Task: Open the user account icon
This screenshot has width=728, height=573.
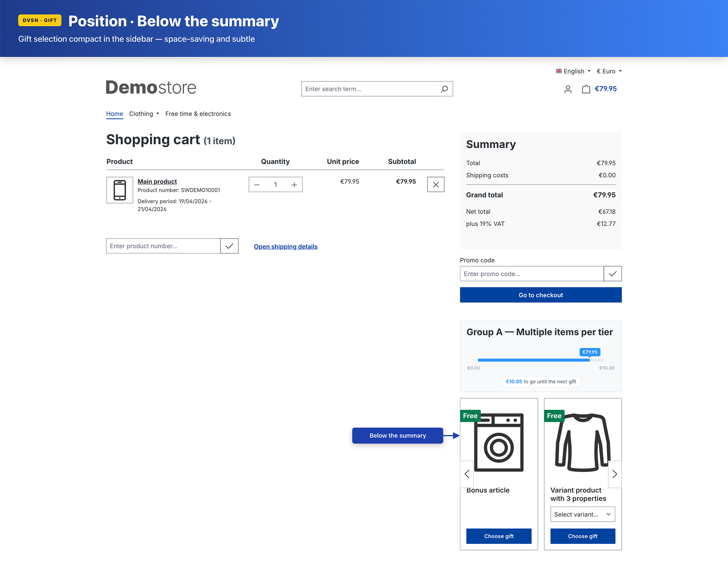Action: click(x=567, y=89)
